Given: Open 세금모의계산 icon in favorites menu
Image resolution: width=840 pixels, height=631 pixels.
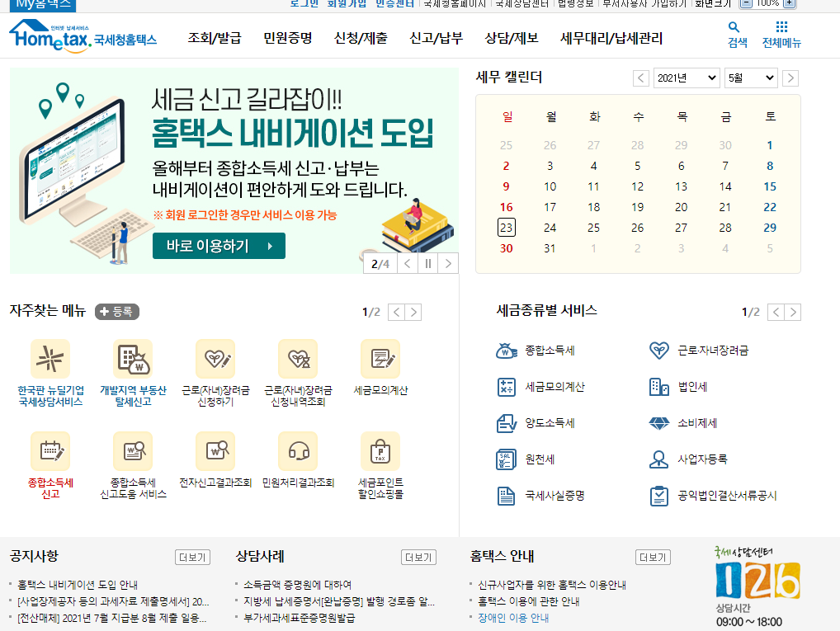Looking at the screenshot, I should pyautogui.click(x=380, y=359).
